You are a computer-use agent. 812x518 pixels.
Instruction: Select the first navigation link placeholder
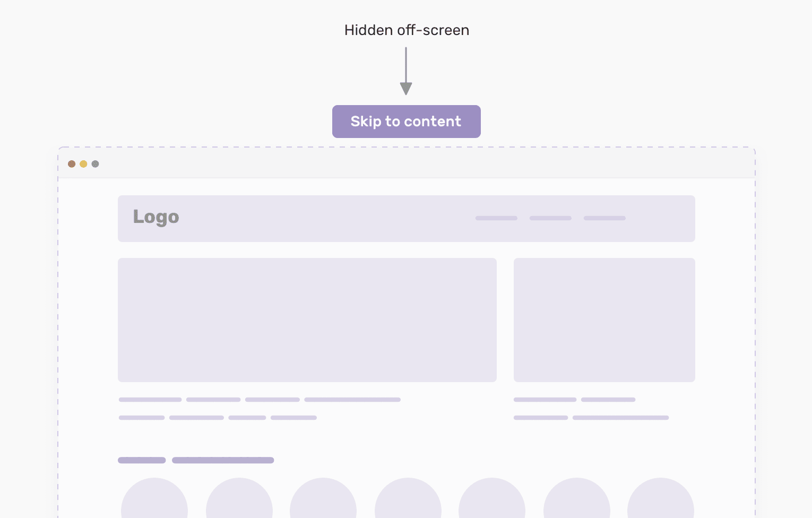tap(496, 218)
